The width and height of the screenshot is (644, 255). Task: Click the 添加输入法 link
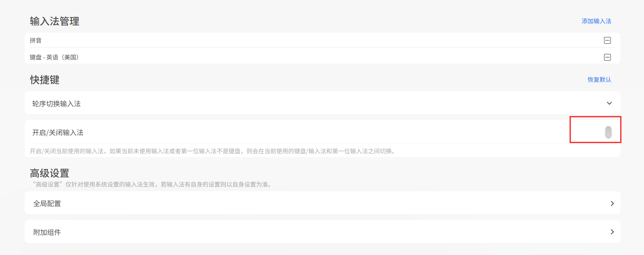click(x=596, y=21)
